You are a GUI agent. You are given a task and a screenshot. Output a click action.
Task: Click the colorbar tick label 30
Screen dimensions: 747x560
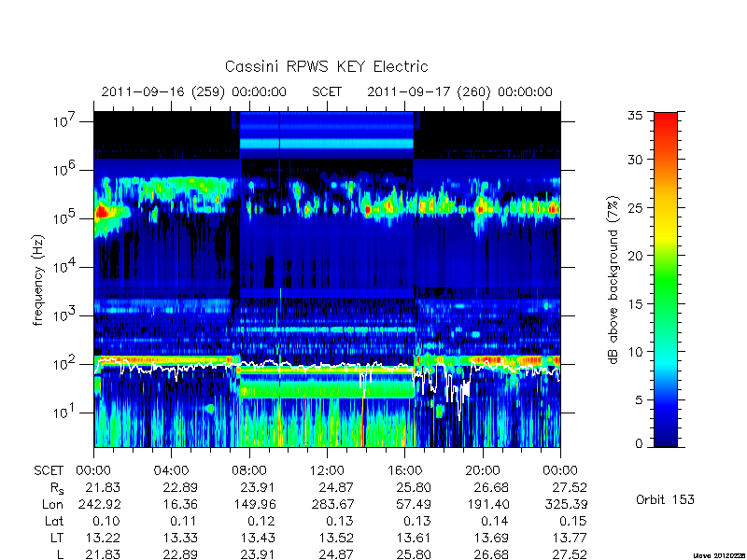[x=635, y=159]
